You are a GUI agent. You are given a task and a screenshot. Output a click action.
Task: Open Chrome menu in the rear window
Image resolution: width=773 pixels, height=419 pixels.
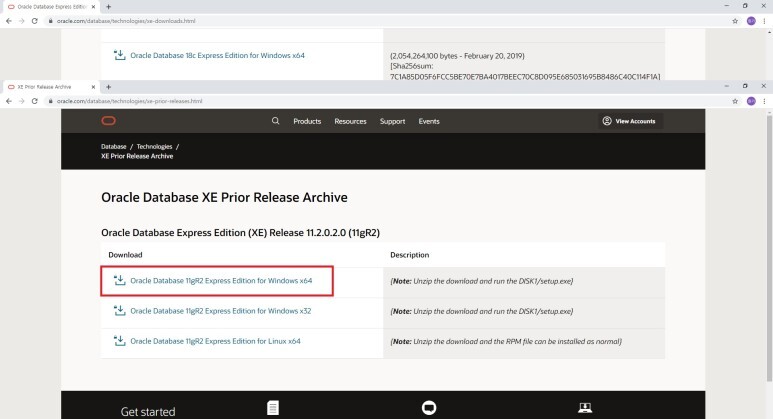764,21
